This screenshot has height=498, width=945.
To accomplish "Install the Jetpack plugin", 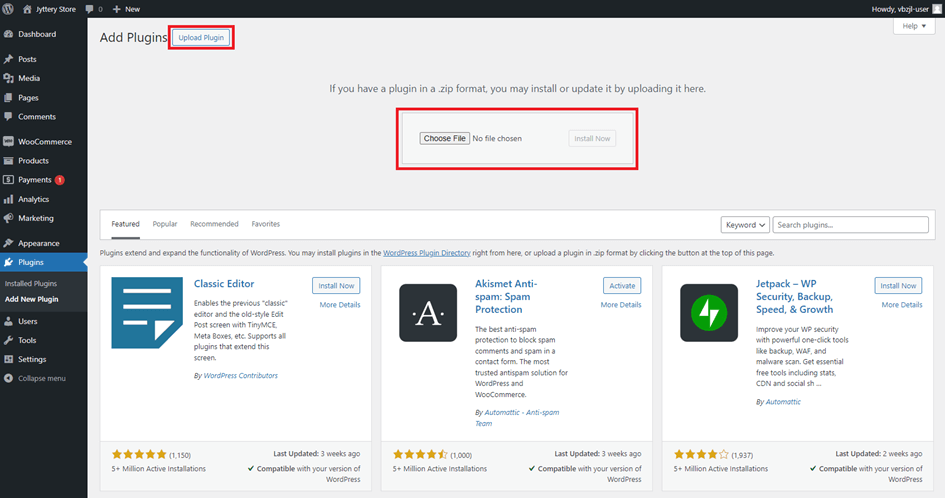I will click(x=898, y=286).
